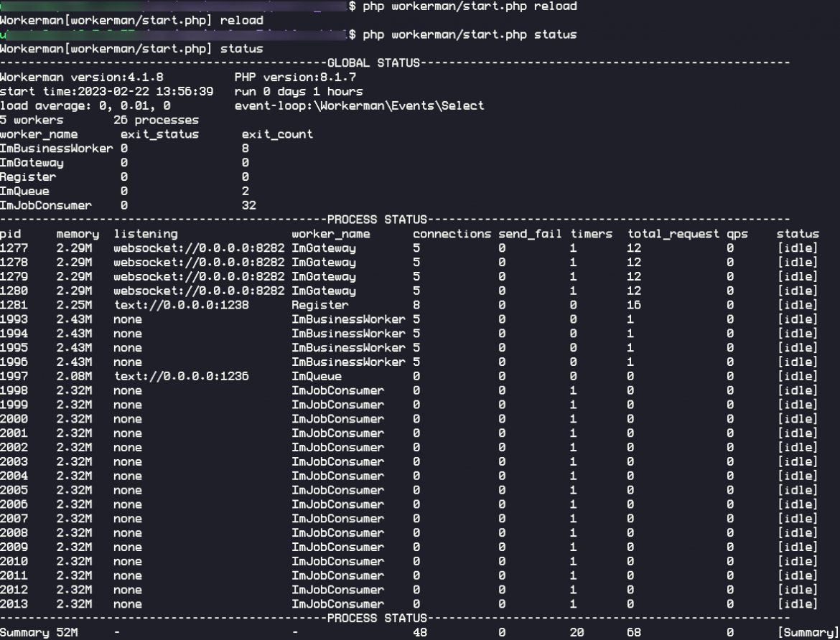Click the 'php workerman/start.php status' command text

pyautogui.click(x=470, y=35)
